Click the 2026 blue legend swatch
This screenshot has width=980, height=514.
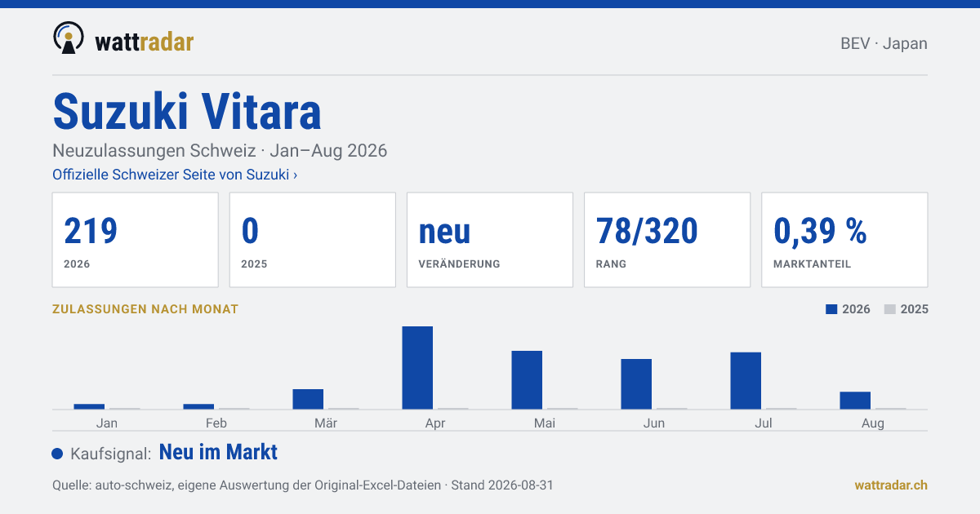pyautogui.click(x=832, y=309)
